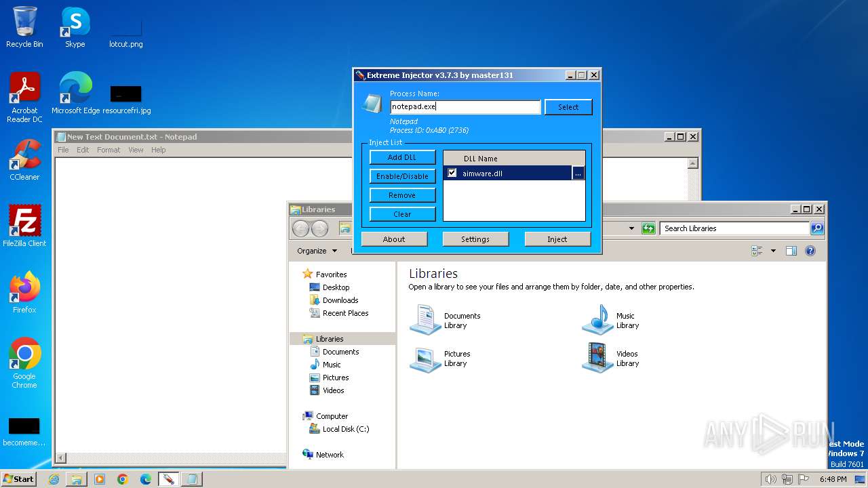
Task: Open Notepad's Help menu
Action: coord(158,150)
